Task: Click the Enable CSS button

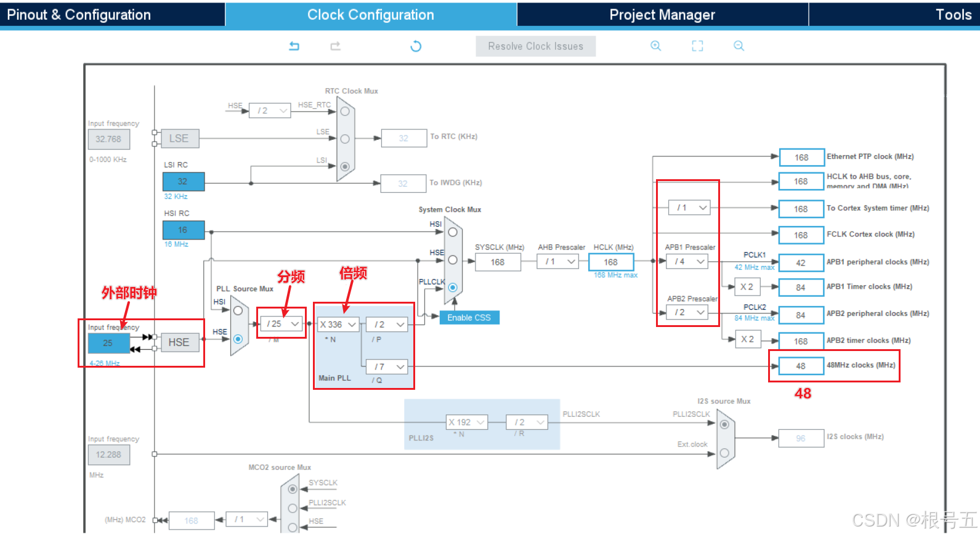Action: [x=469, y=318]
